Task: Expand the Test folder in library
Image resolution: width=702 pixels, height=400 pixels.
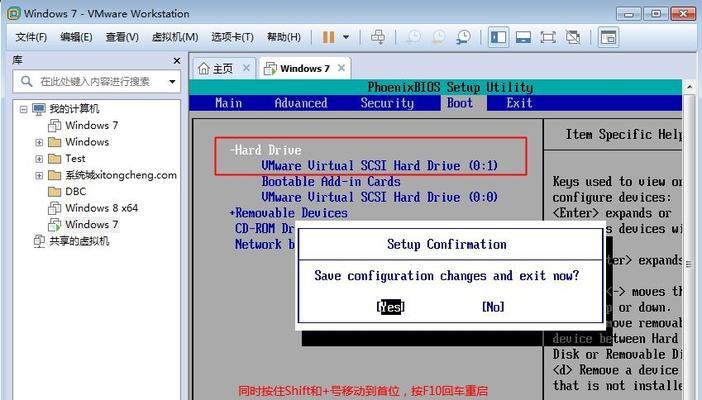Action: click(x=39, y=159)
